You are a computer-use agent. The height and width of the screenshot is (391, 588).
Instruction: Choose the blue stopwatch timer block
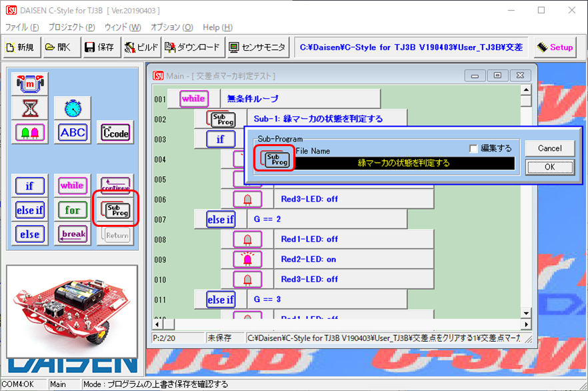73,109
